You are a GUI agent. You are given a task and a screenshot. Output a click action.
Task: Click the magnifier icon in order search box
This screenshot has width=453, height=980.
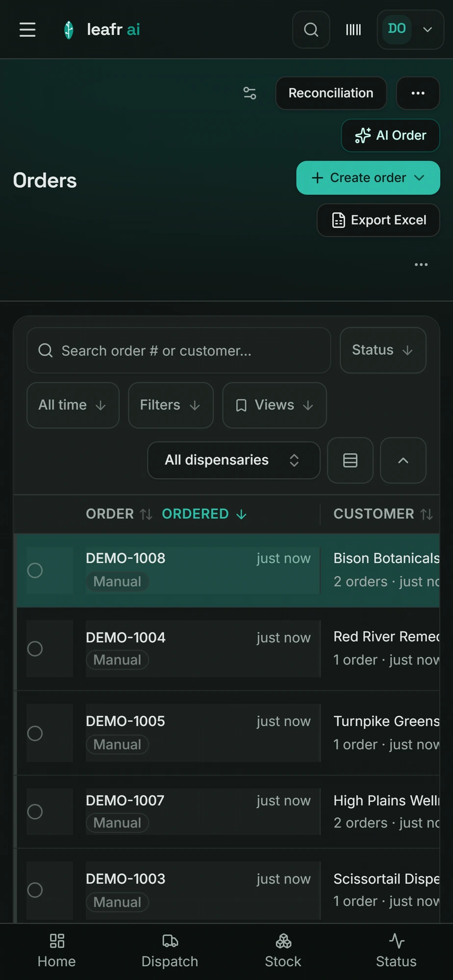pos(46,350)
